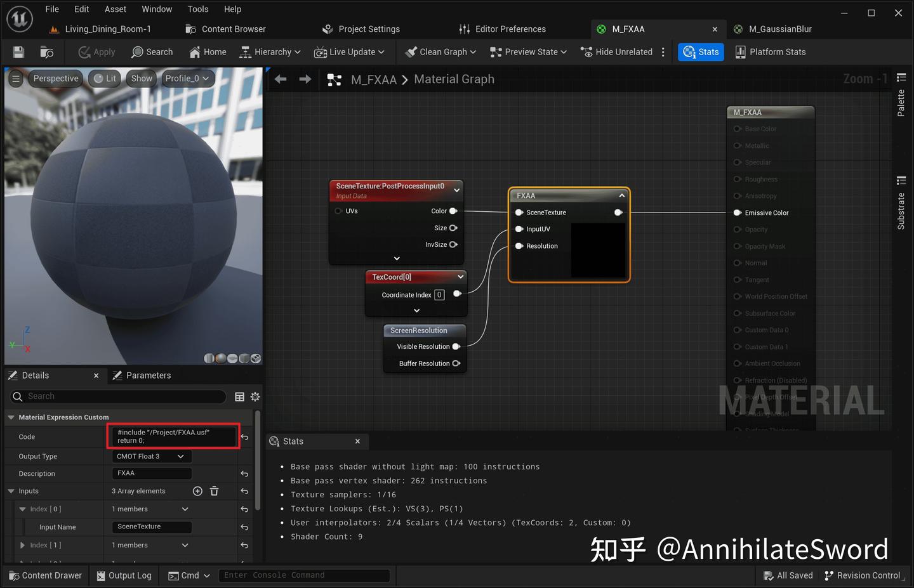Click Revision Control in the status bar

point(863,575)
